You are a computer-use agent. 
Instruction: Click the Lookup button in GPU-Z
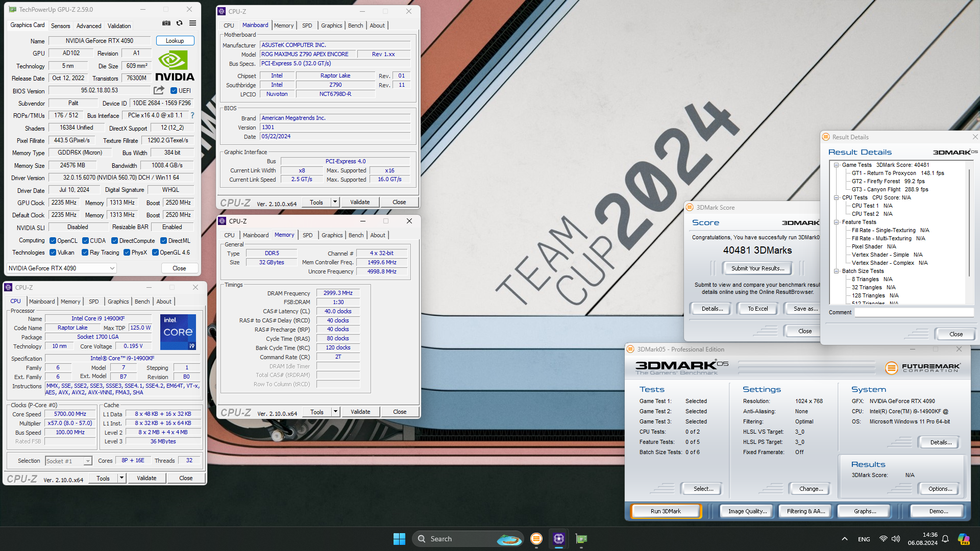pos(175,41)
